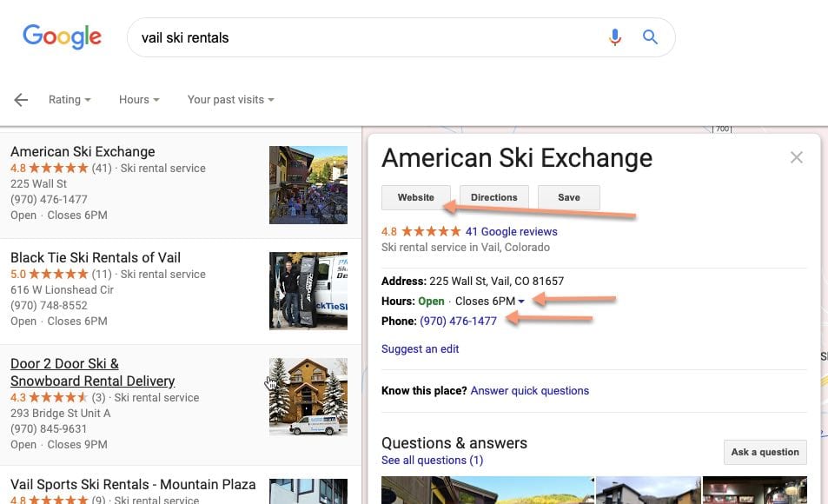The width and height of the screenshot is (828, 504).
Task: Click the Ski rental service in Vail, Colorado text
Action: pyautogui.click(x=466, y=248)
